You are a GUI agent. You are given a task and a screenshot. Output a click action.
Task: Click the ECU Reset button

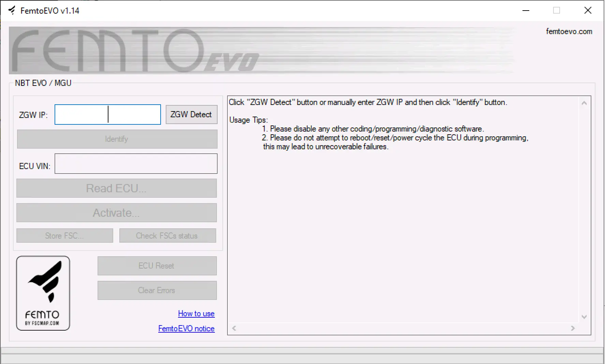click(x=157, y=266)
